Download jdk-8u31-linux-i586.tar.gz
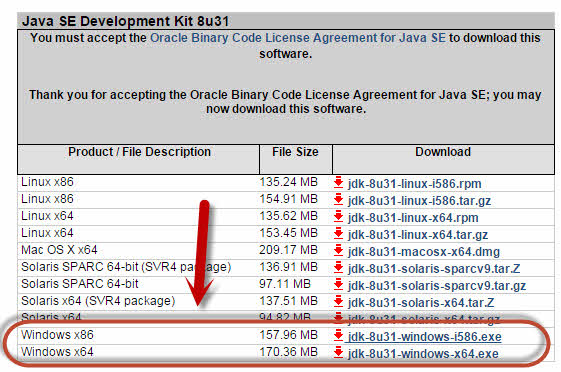The image size is (561, 372). pyautogui.click(x=419, y=201)
